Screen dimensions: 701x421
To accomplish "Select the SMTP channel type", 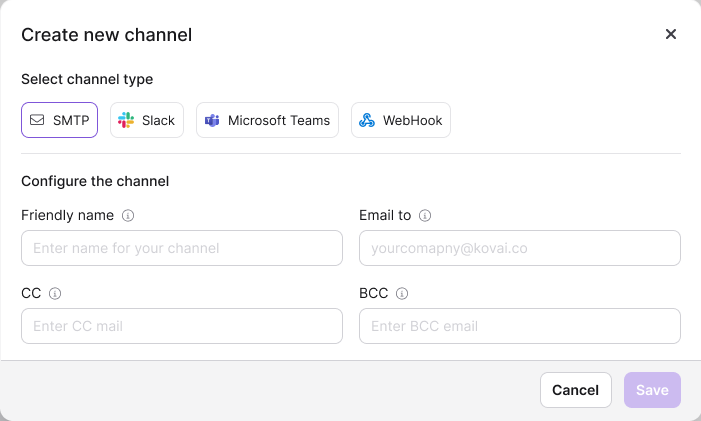I will [59, 120].
